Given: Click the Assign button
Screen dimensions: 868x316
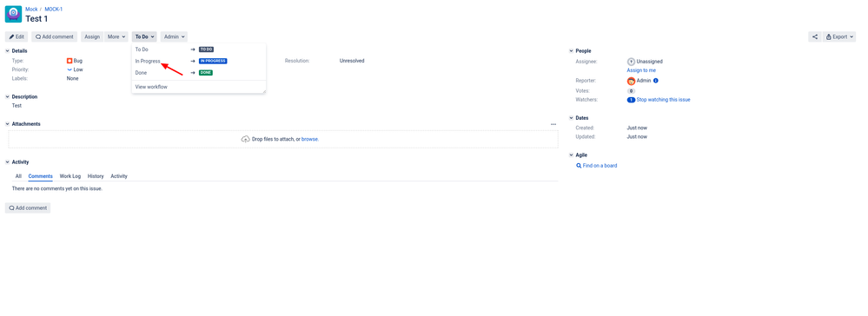Looking at the screenshot, I should point(92,37).
